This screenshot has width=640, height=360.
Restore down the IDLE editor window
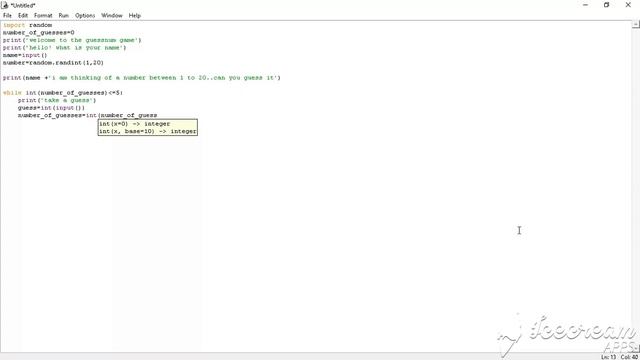(x=607, y=5)
